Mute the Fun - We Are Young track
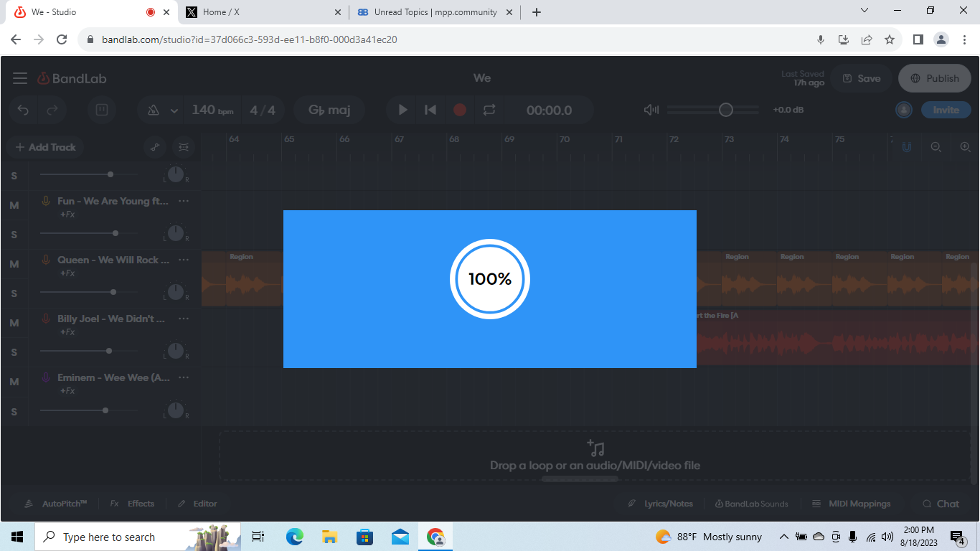This screenshot has height=551, width=980. pyautogui.click(x=14, y=205)
